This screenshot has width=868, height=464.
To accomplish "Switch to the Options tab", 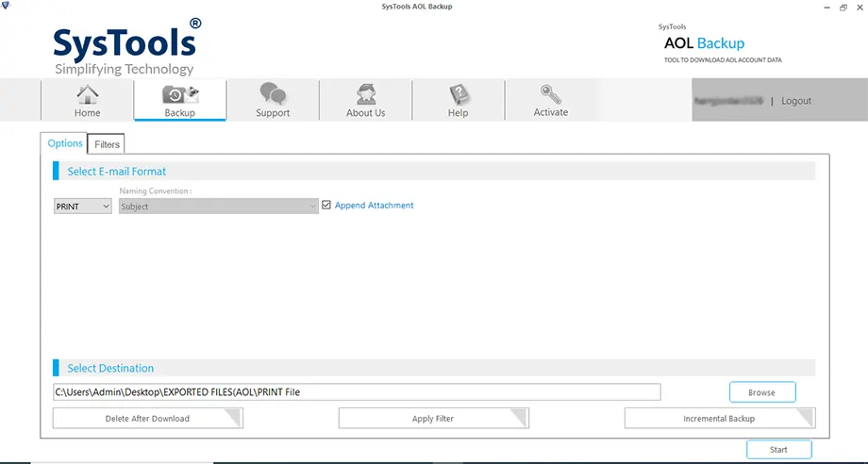I will pyautogui.click(x=65, y=143).
